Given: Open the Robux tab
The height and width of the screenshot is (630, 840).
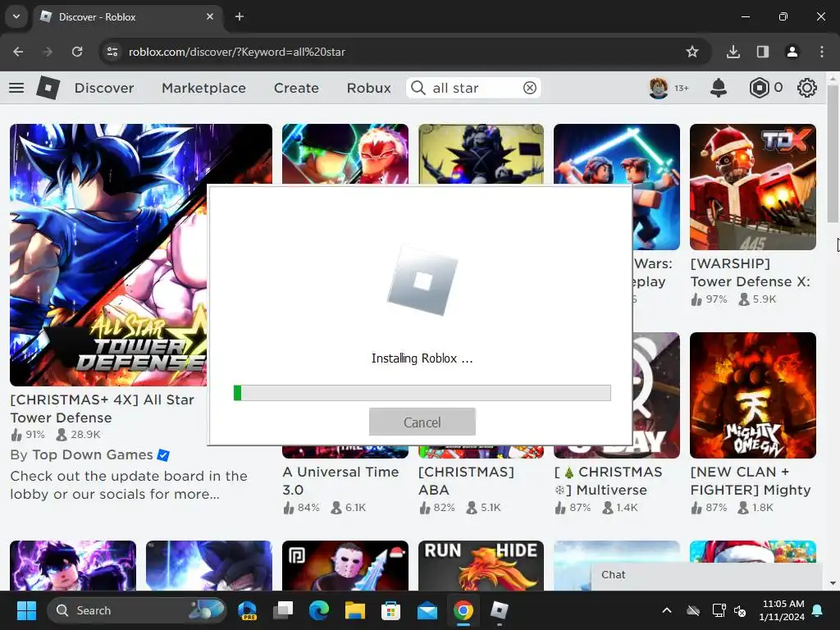Looking at the screenshot, I should coord(368,88).
